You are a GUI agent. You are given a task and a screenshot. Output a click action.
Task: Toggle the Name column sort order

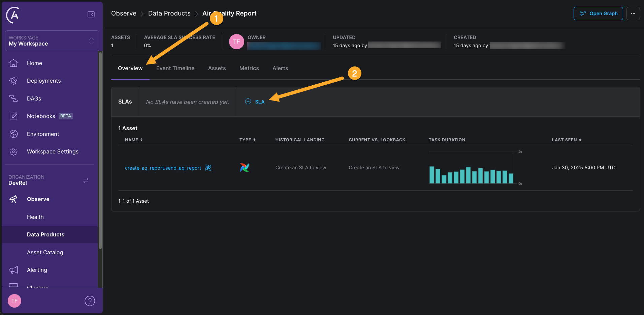[141, 140]
